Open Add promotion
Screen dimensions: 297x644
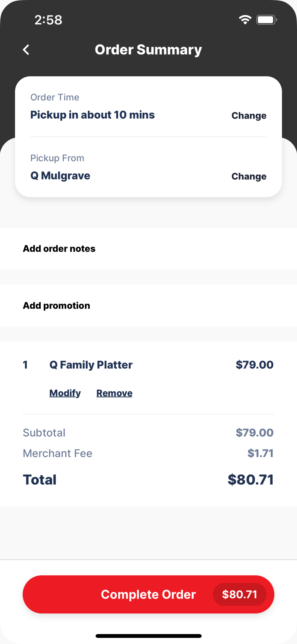pos(148,305)
